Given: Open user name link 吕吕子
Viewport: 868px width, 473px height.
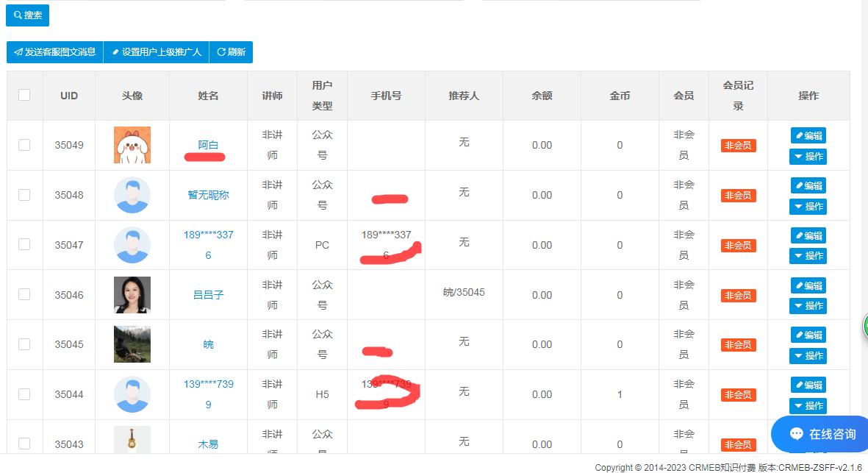Looking at the screenshot, I should (208, 295).
